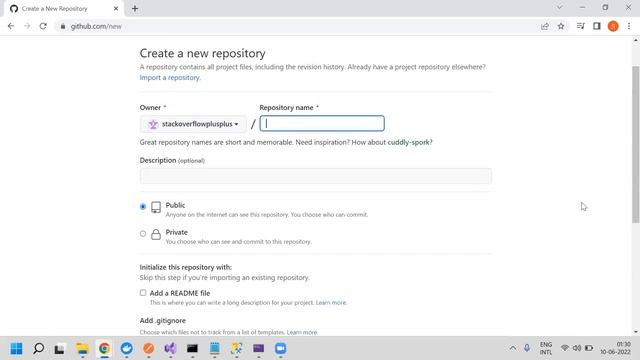Open ENG INTL language switcher
This screenshot has width=640, height=360.
tap(546, 348)
